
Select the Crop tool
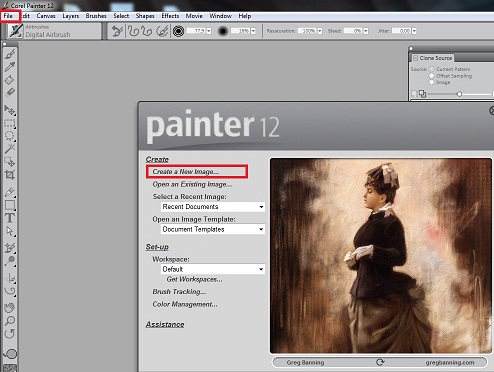(10, 175)
